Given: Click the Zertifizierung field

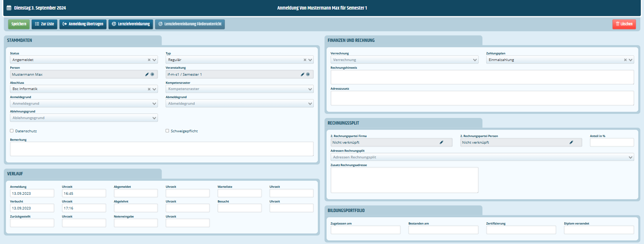Looking at the screenshot, I should (x=521, y=230).
